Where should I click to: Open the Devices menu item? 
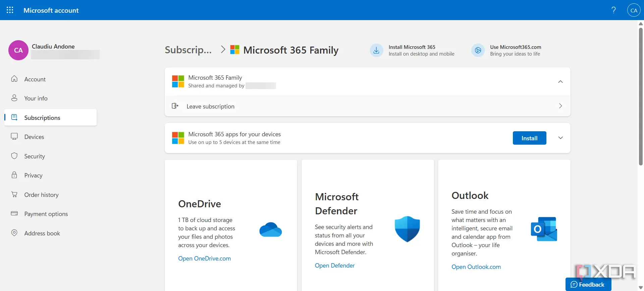[50, 137]
